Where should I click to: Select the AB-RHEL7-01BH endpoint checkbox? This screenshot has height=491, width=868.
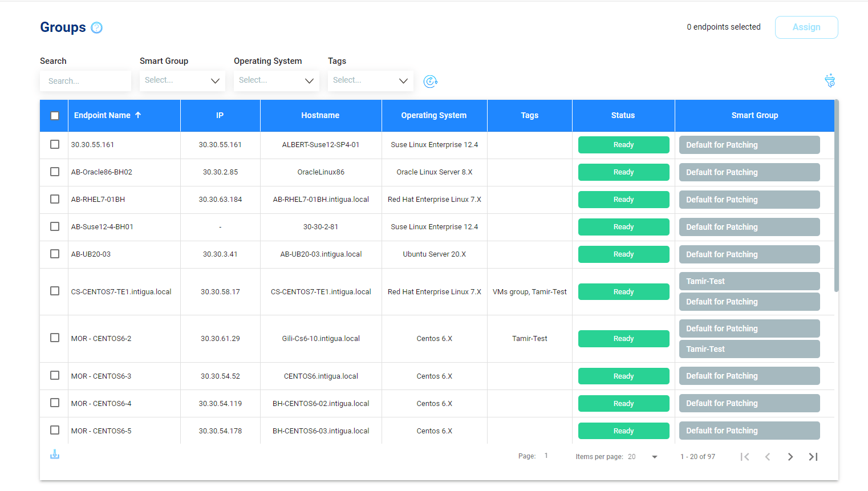(x=54, y=199)
